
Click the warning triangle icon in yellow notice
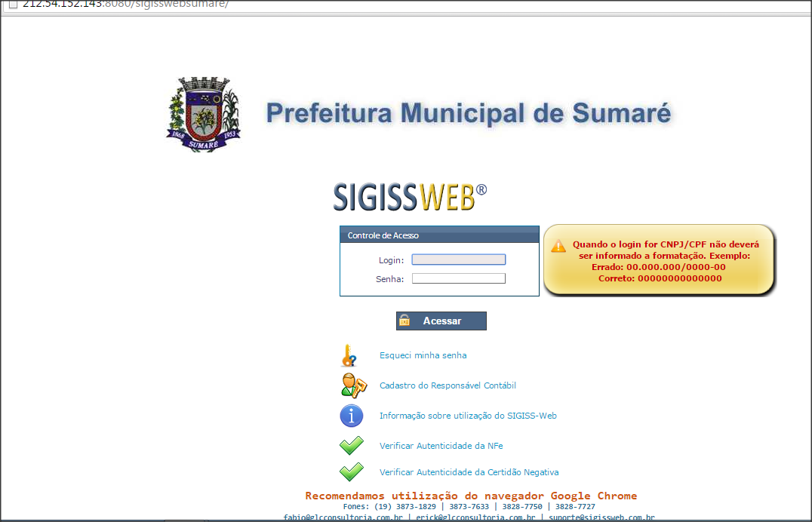click(x=558, y=247)
